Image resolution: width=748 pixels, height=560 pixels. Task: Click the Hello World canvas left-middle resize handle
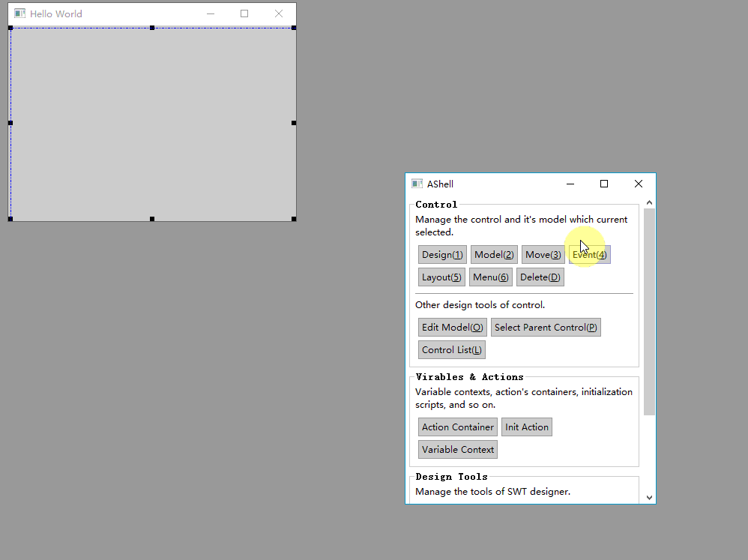(x=10, y=123)
